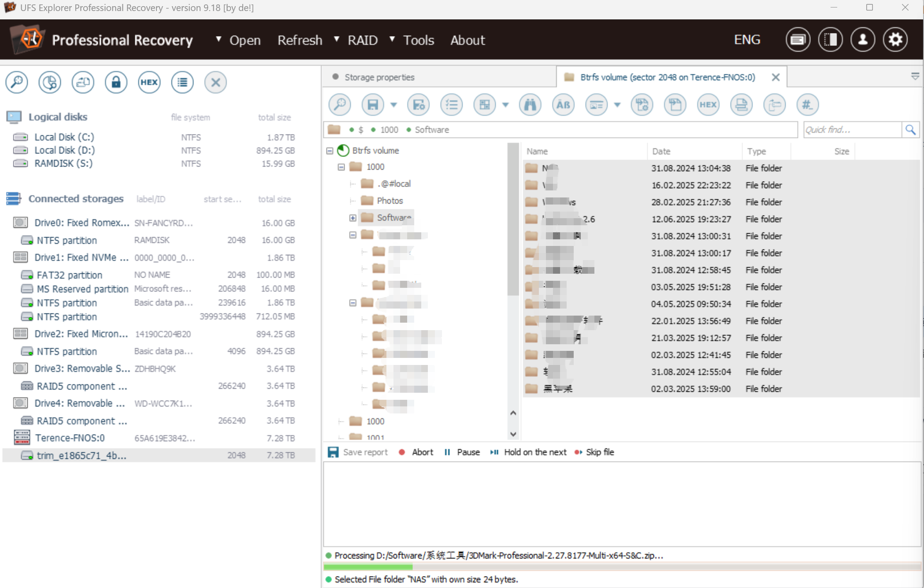
Task: Click the preview panel icon in explorer toolbar
Action: [x=597, y=105]
